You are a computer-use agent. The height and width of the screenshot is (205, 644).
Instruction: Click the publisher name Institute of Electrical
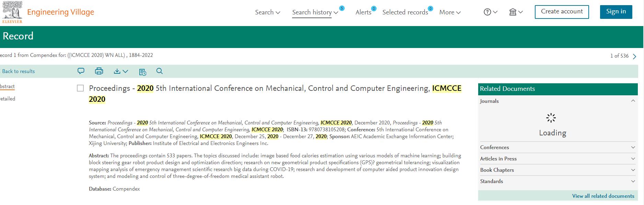pos(210,143)
